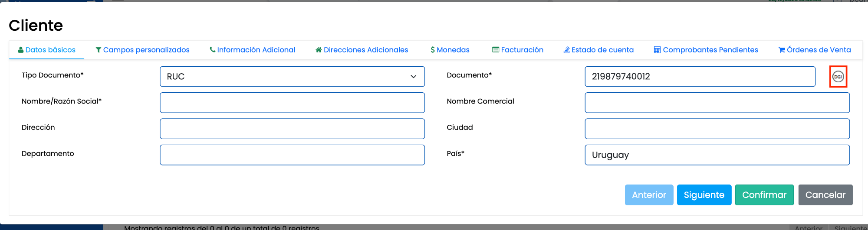Focus the Nombre/Razón Social field
This screenshot has width=868, height=230.
click(292, 103)
